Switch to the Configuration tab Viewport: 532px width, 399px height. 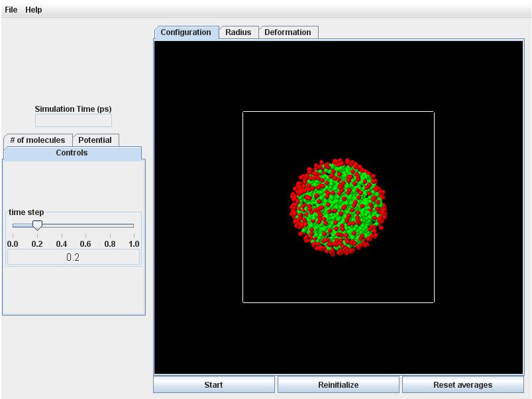coord(186,32)
